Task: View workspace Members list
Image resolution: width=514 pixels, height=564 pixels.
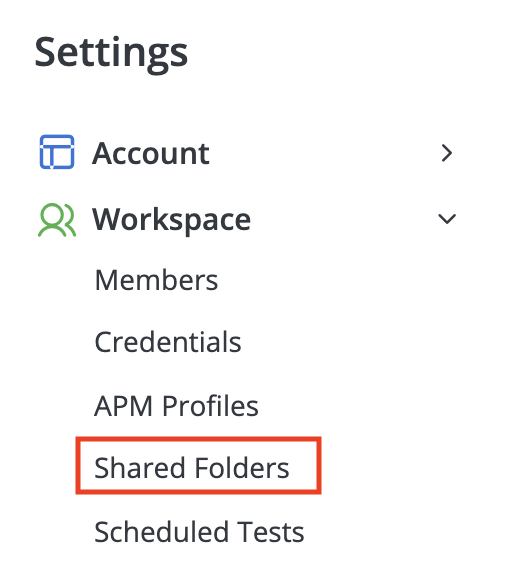Action: coord(156,280)
